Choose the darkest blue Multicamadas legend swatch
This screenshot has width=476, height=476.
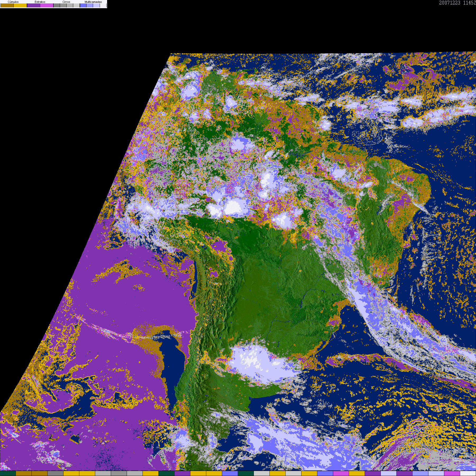point(83,5)
